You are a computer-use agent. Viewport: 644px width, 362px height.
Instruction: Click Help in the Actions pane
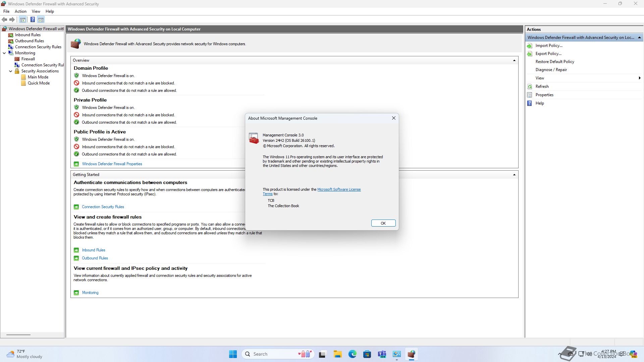[x=540, y=103]
